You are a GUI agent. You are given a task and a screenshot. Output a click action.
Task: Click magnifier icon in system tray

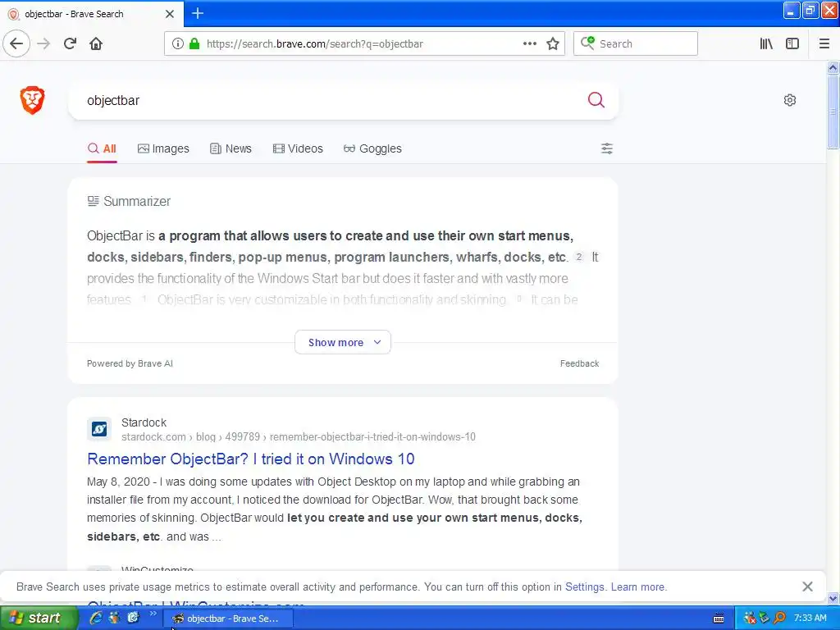click(780, 619)
